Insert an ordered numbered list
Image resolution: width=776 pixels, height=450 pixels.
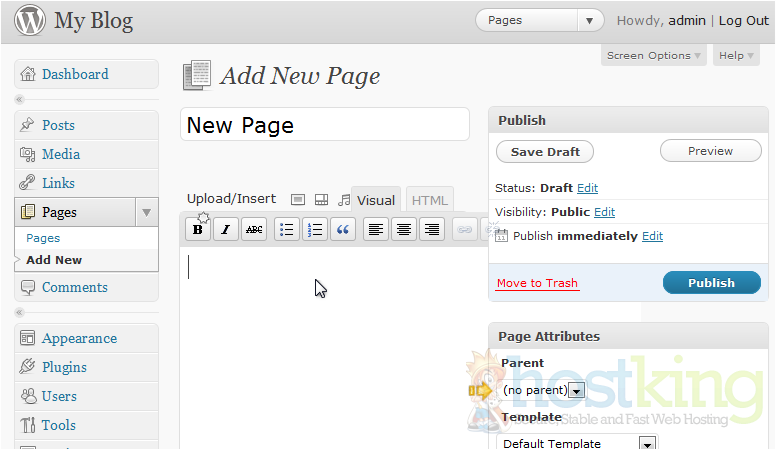click(315, 230)
